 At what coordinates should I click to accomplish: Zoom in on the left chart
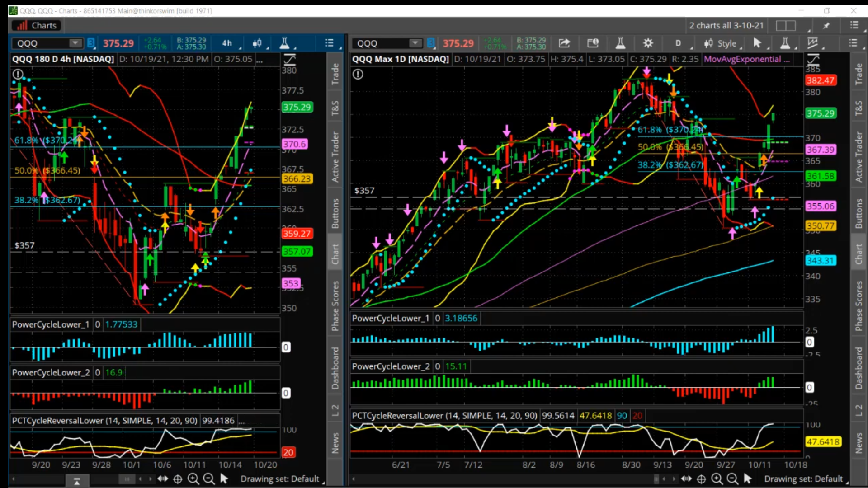[x=193, y=479]
